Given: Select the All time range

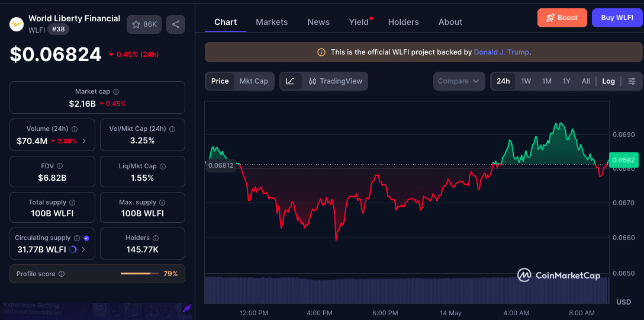Looking at the screenshot, I should pyautogui.click(x=585, y=81).
